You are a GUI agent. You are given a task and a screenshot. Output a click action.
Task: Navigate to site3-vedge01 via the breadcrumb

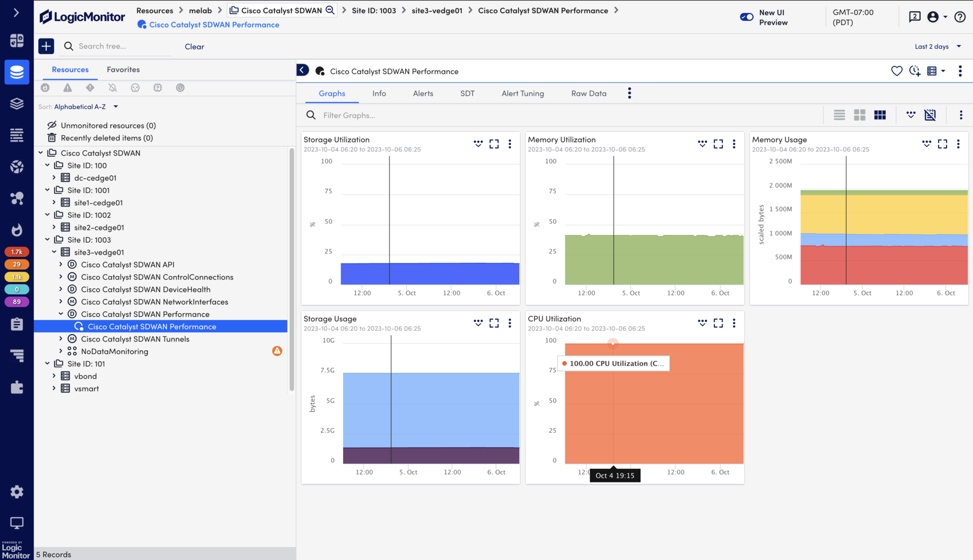point(437,10)
